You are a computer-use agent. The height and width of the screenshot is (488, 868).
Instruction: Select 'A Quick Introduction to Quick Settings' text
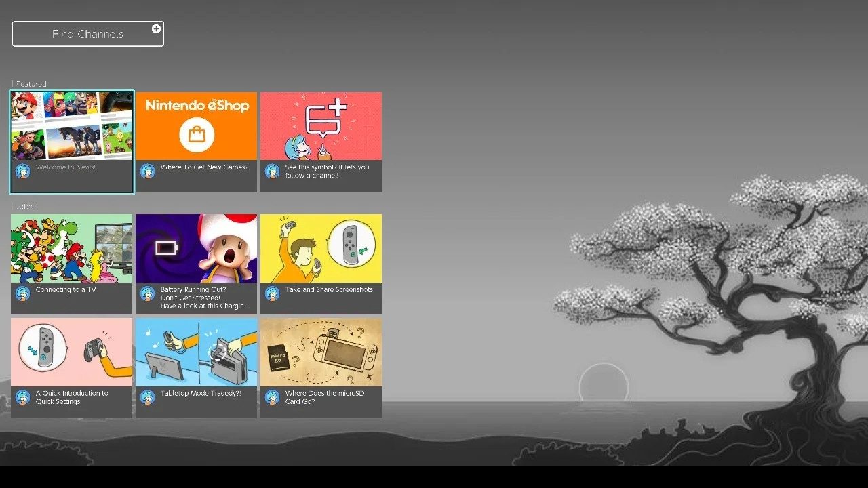[x=72, y=397]
